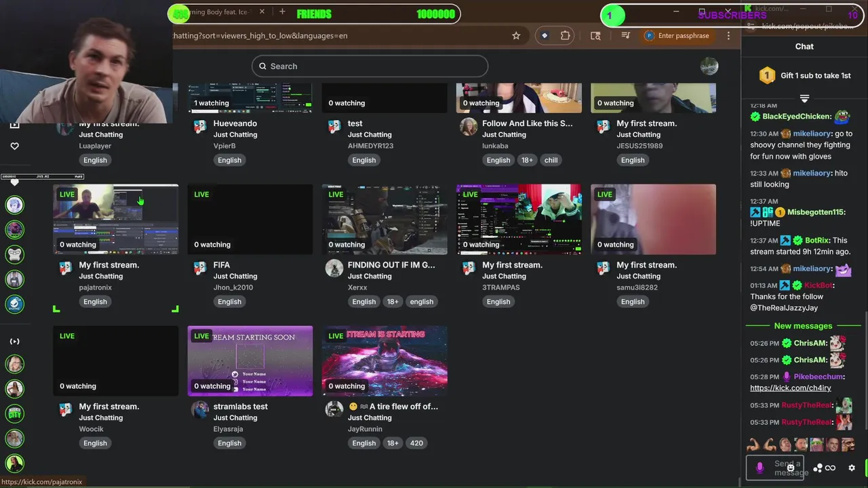The image size is (868, 488).
Task: Click the English tag under Luaplayer
Action: [95, 160]
